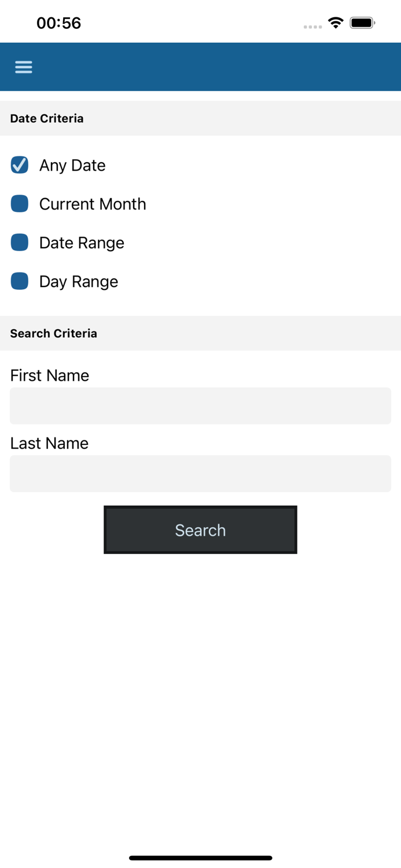This screenshot has width=401, height=868.
Task: Tap the First Name field label
Action: [50, 376]
